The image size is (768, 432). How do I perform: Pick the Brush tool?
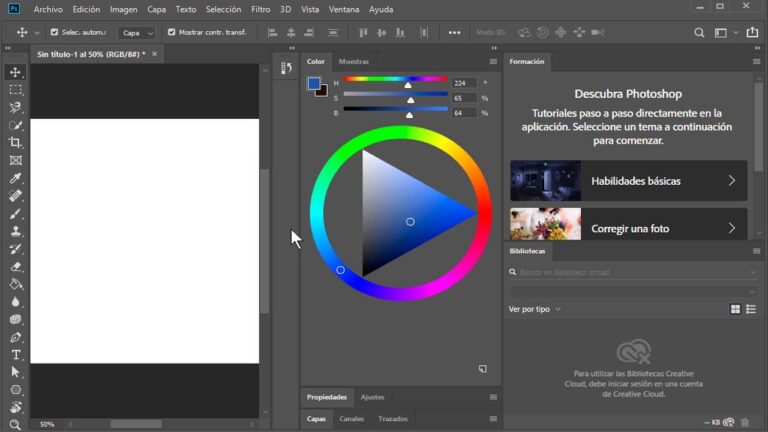click(x=15, y=213)
